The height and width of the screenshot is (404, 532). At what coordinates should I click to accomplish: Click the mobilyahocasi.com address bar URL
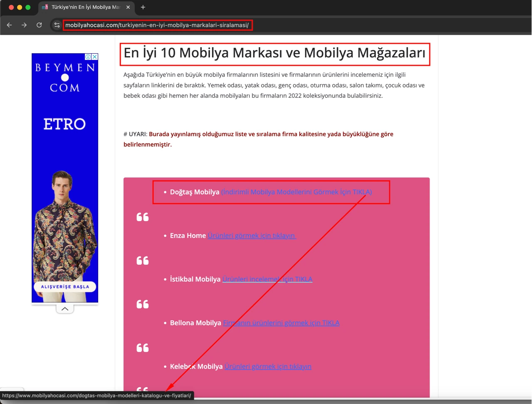click(x=157, y=25)
